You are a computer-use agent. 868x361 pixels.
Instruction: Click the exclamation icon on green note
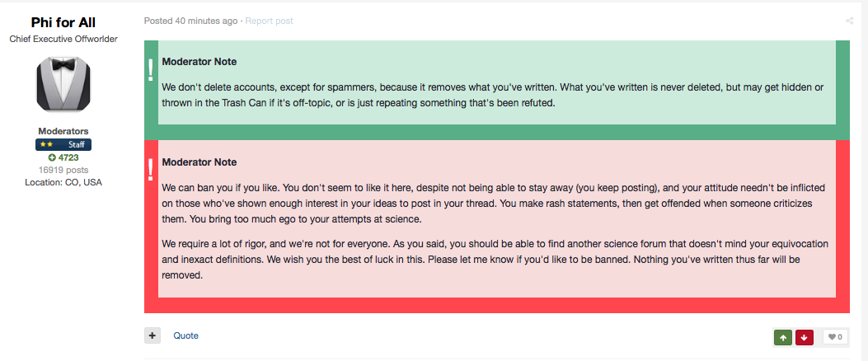151,70
